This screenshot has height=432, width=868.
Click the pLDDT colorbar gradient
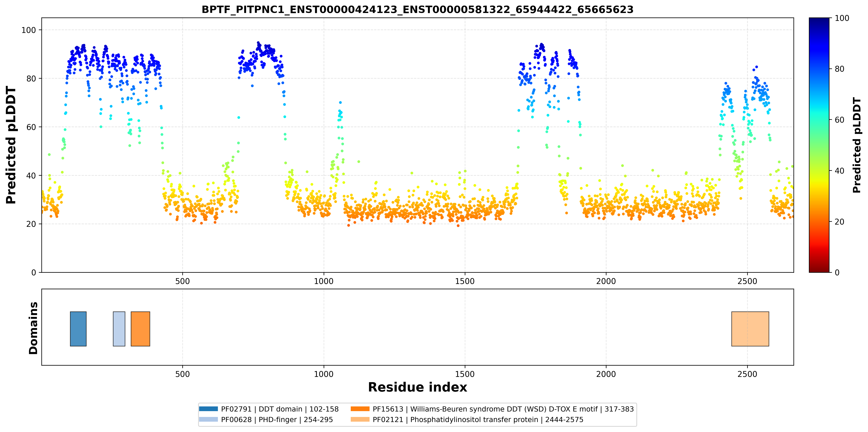pos(819,145)
